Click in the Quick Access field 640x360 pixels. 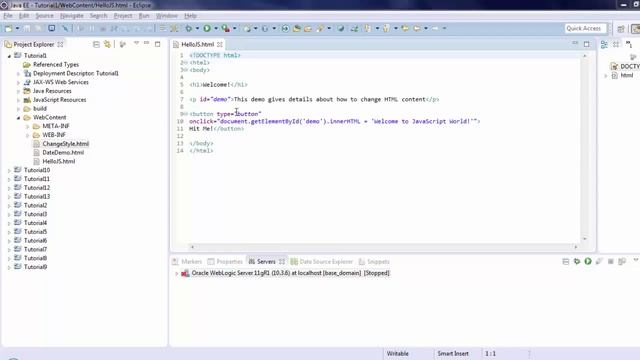(585, 29)
